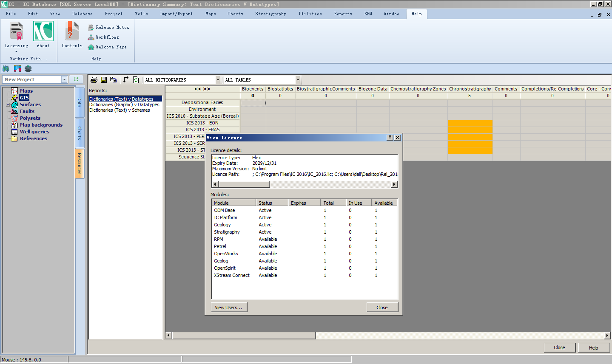Click the orange Chronostratigraphy cell for ICS 2013 - EON

point(470,123)
